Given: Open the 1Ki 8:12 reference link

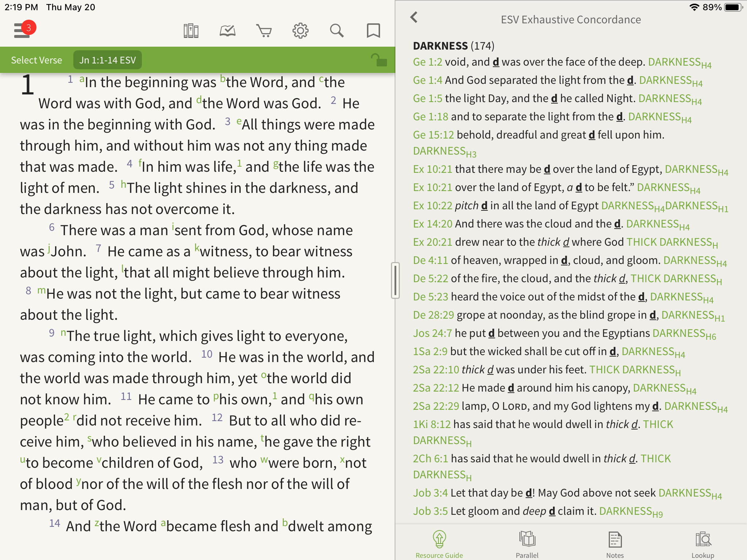Looking at the screenshot, I should 432,424.
